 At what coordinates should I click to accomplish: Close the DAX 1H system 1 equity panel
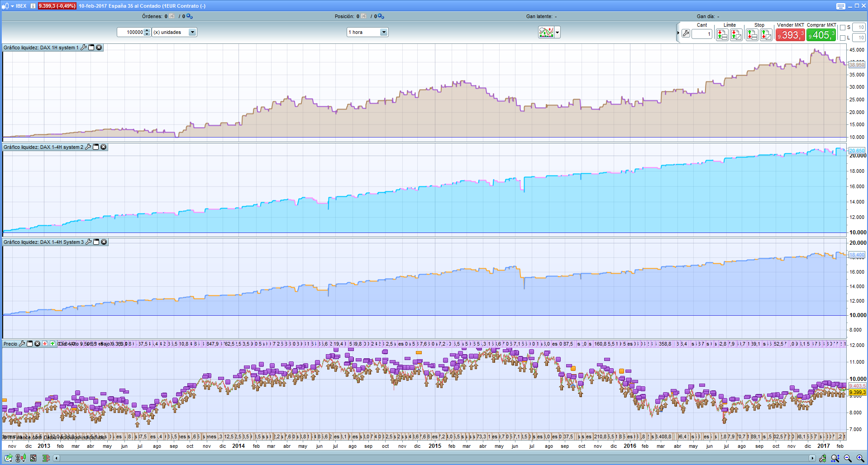click(x=99, y=47)
